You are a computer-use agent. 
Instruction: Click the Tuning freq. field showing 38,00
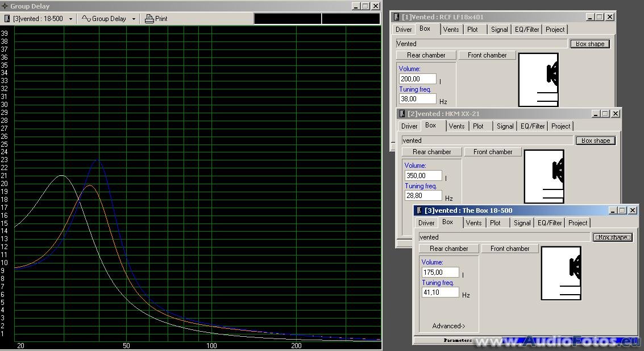[417, 98]
